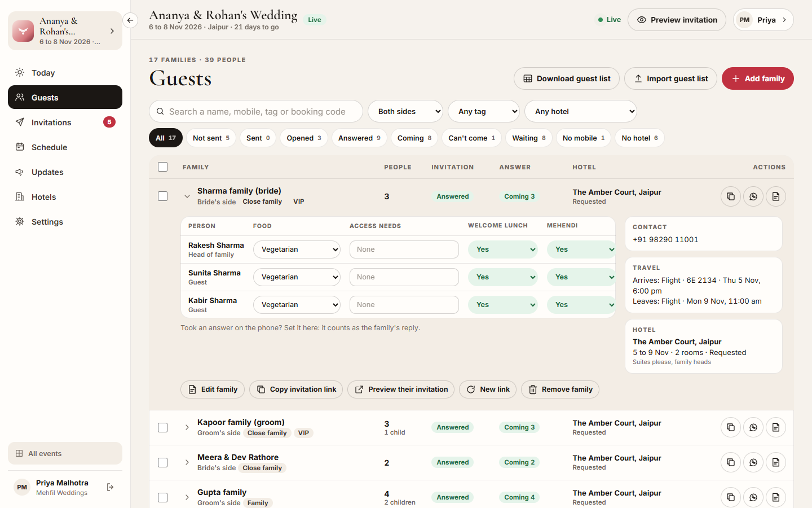
Task: Tick the Sharma family row checkbox
Action: point(163,196)
